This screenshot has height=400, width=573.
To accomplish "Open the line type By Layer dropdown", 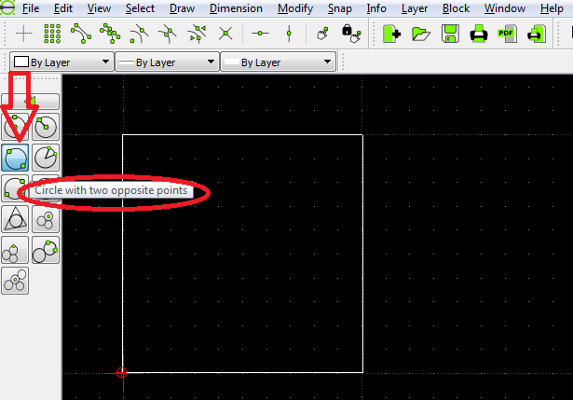I will coord(278,62).
